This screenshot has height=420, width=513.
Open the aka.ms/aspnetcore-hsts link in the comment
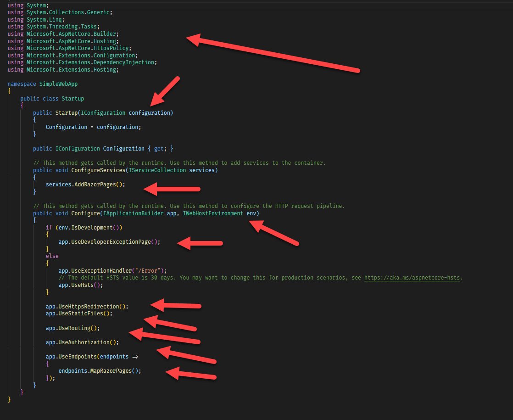(412, 278)
